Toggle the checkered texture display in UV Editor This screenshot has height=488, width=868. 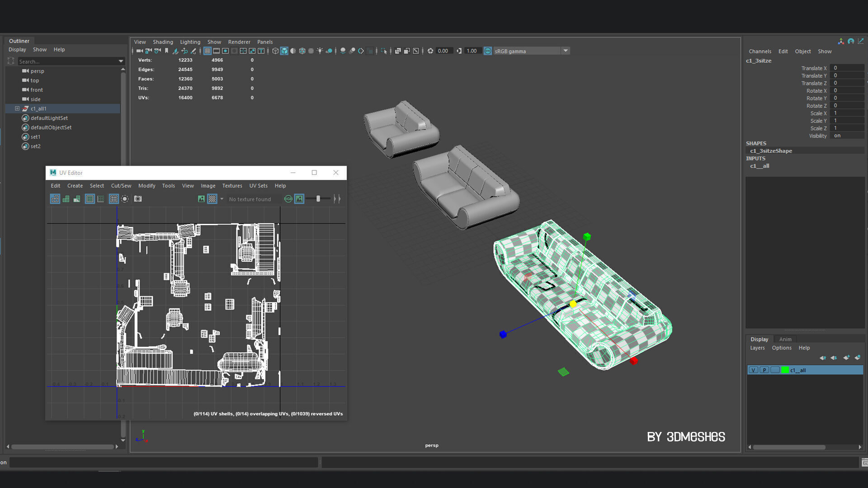212,199
